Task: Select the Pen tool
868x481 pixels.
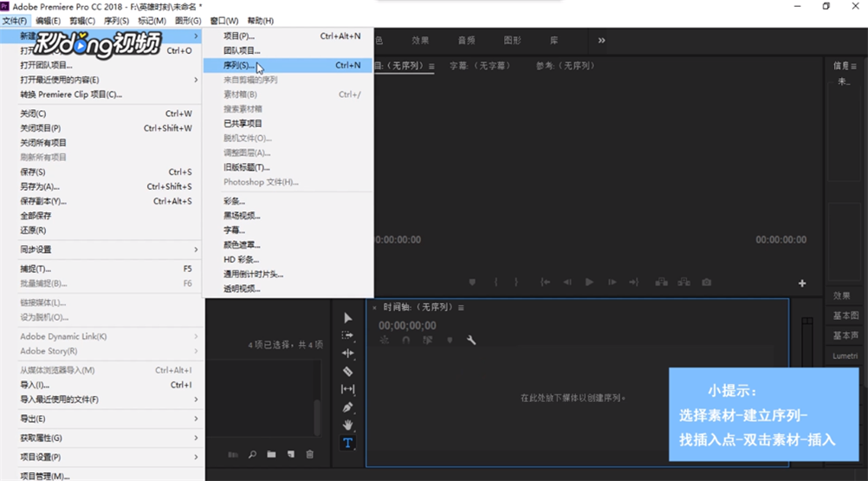Action: (x=347, y=407)
